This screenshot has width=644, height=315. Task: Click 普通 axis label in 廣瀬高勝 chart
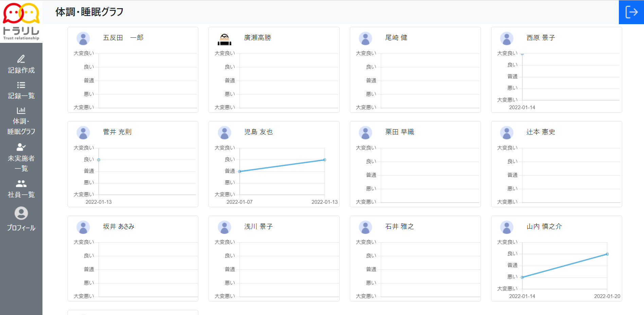[230, 81]
